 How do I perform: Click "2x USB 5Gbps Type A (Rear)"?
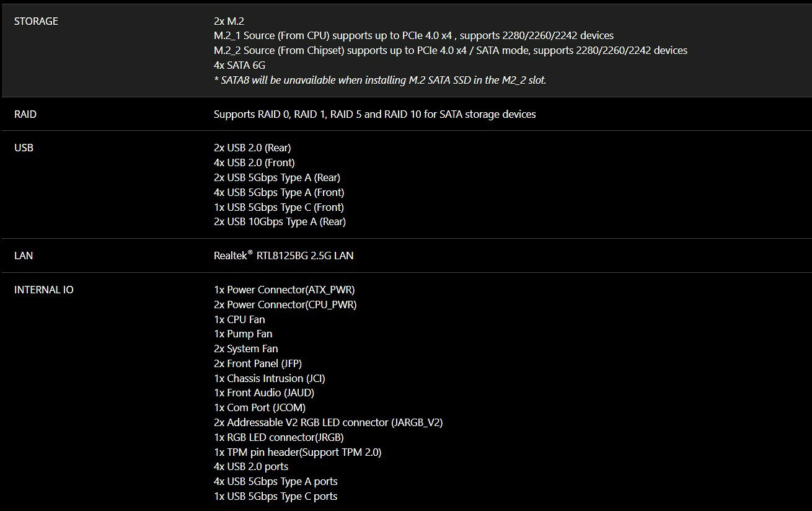tap(277, 178)
